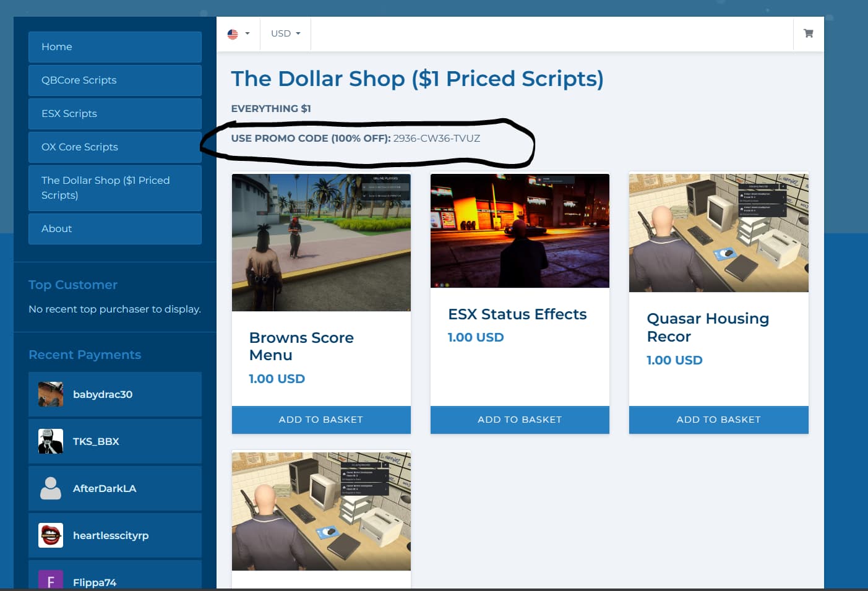The image size is (868, 591).
Task: Click babydrac30 avatar picture
Action: (51, 394)
